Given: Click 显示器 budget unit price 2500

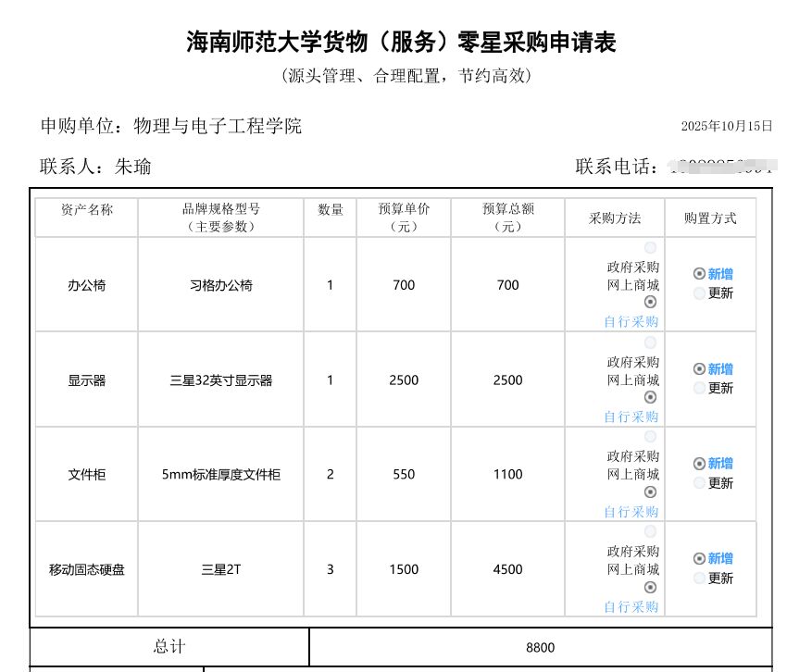Looking at the screenshot, I should pyautogui.click(x=404, y=380).
